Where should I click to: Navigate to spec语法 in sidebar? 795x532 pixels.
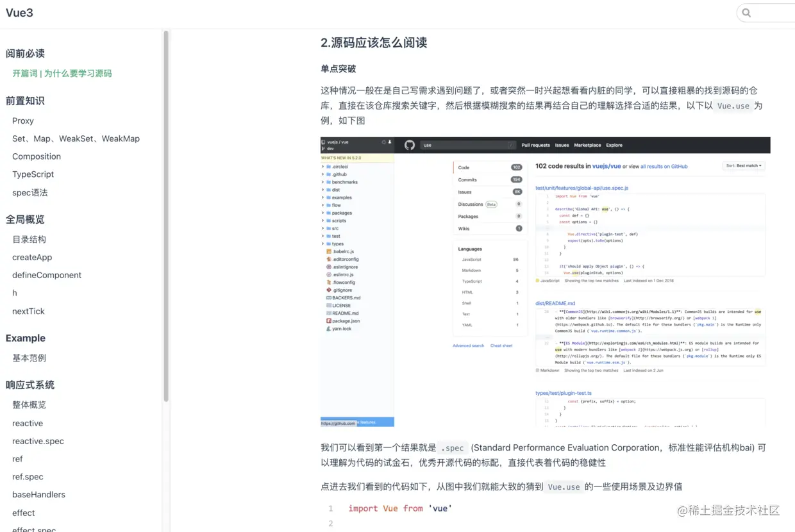click(30, 192)
